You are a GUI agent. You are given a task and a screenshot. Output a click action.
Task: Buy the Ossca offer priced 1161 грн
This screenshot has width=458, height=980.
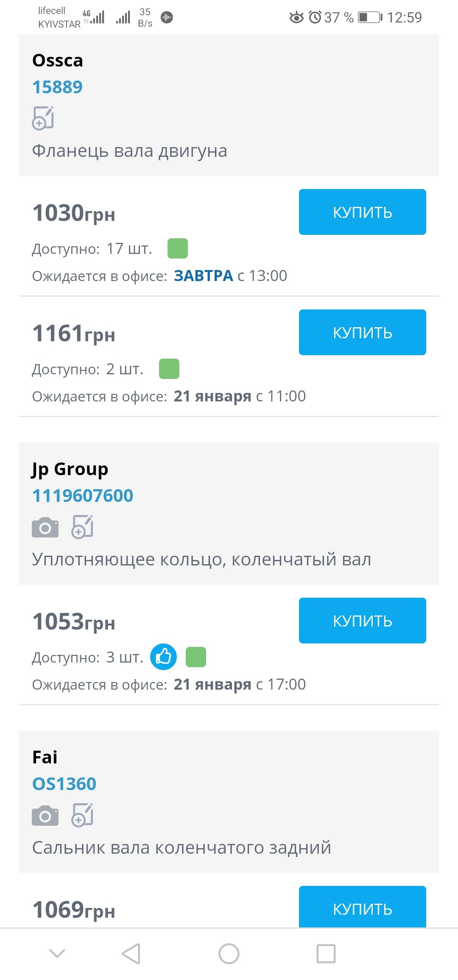[362, 332]
